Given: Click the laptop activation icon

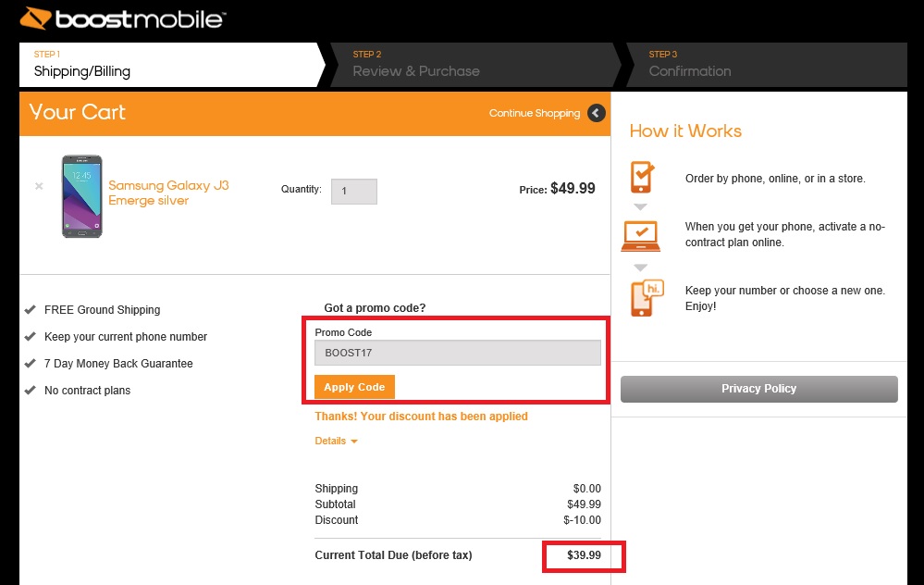Looking at the screenshot, I should (641, 236).
